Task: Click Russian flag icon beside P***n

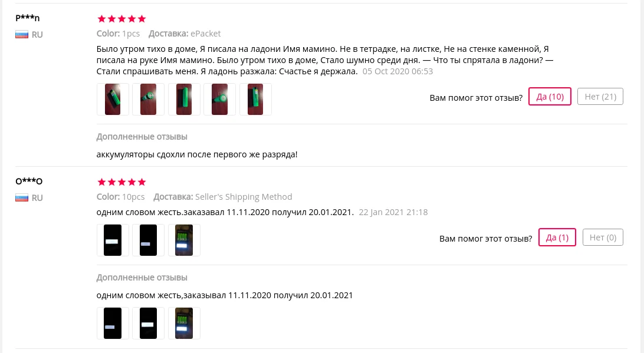Action: point(22,35)
